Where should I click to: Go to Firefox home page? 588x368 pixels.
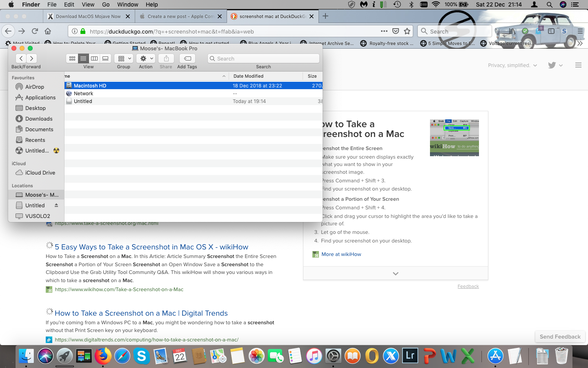(x=48, y=31)
